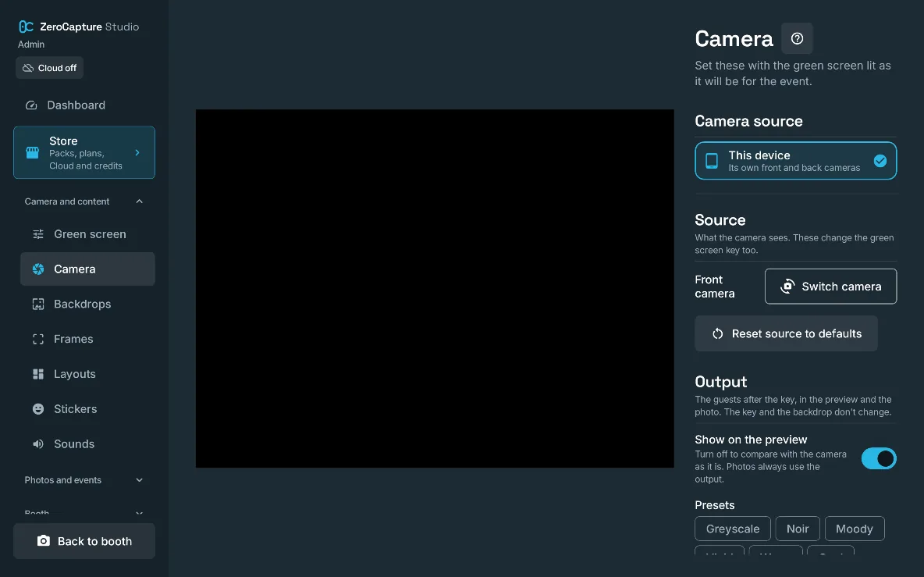Select the Camera menu item
Image resolution: width=924 pixels, height=577 pixels.
pyautogui.click(x=88, y=269)
